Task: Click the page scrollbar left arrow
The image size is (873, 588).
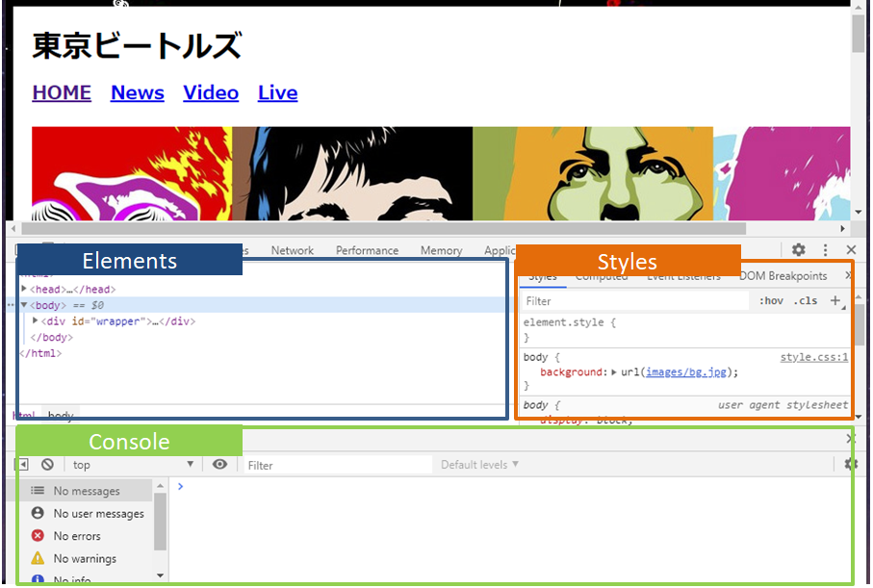Action: pyautogui.click(x=13, y=228)
